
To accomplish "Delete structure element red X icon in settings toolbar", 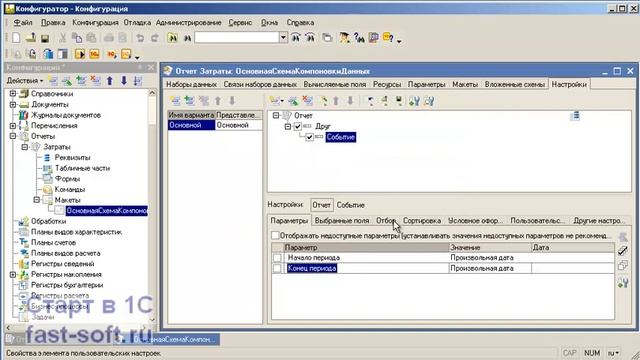I will pyautogui.click(x=308, y=100).
